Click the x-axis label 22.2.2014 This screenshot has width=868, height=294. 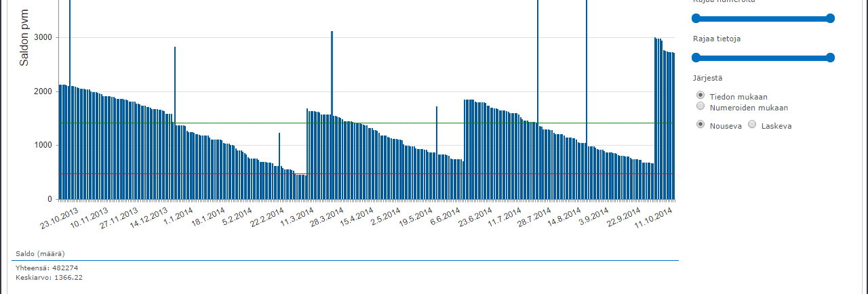269,218
